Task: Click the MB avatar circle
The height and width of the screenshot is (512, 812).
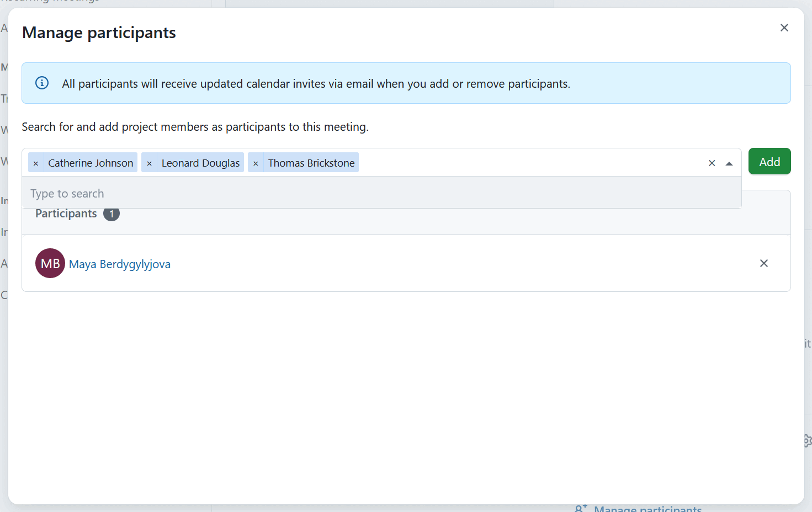Action: [x=50, y=263]
